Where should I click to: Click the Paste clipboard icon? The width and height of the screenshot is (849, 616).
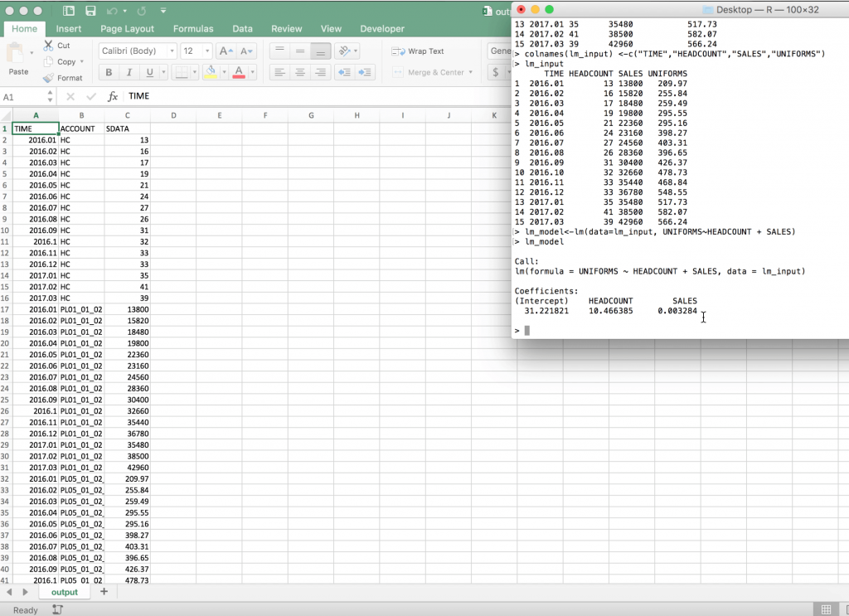pyautogui.click(x=15, y=54)
